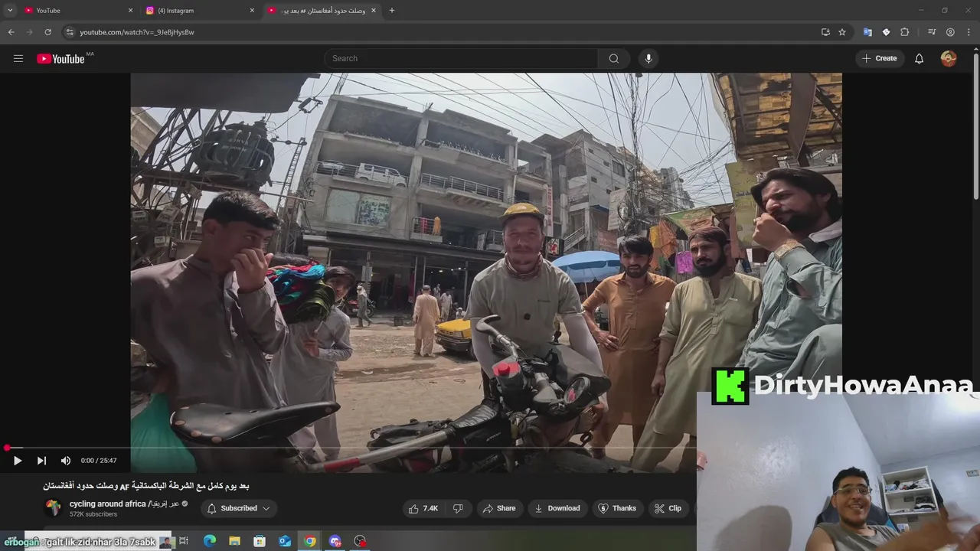980x551 pixels.
Task: Open cycling around africa channel name link
Action: click(124, 504)
